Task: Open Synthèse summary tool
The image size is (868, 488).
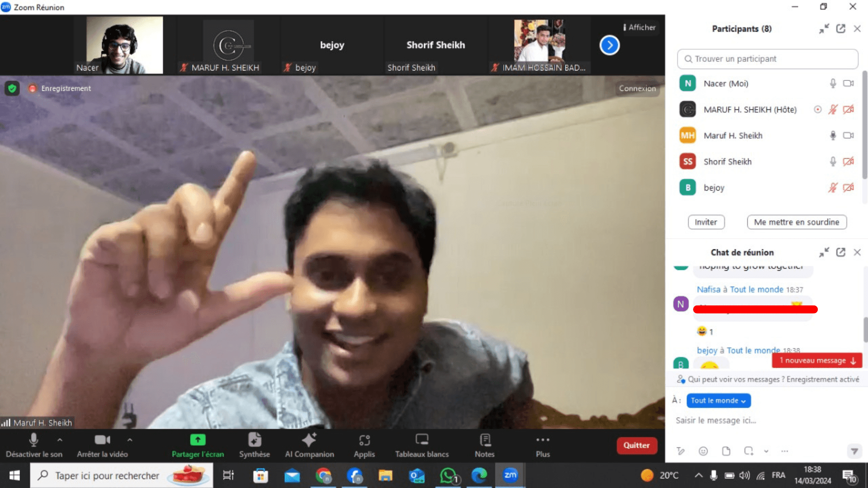Action: (x=255, y=445)
